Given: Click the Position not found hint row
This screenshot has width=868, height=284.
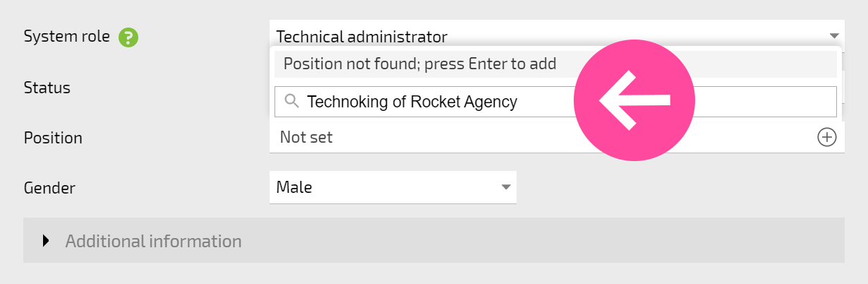Looking at the screenshot, I should click(x=555, y=64).
